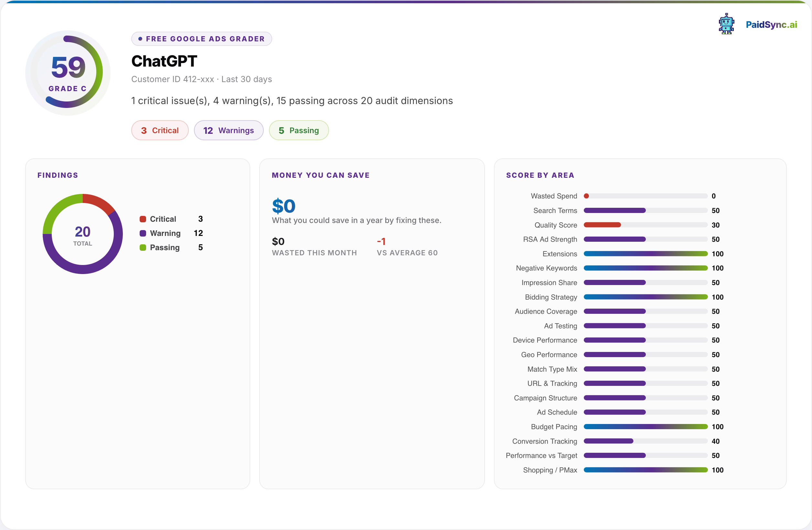Click the Negative Keywords label
This screenshot has height=530, width=812.
point(546,268)
